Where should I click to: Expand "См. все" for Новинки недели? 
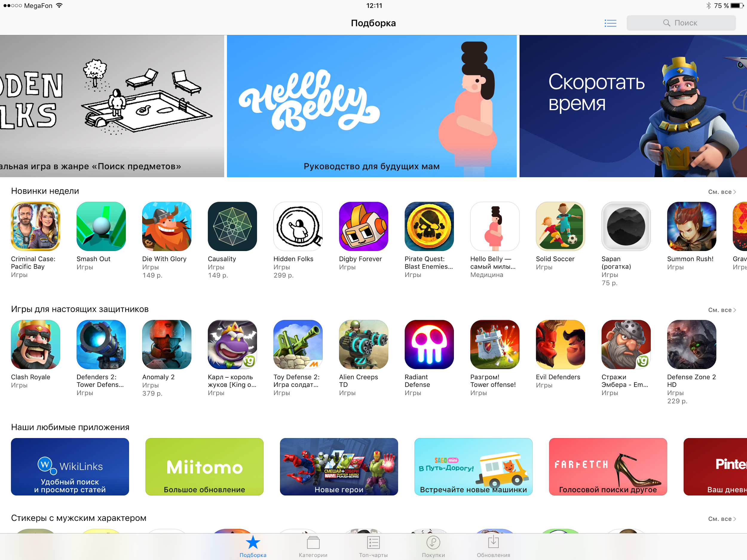722,192
